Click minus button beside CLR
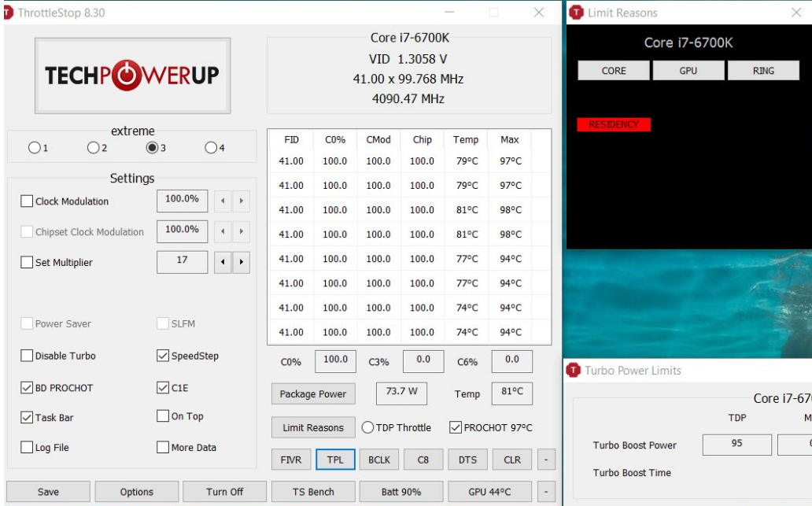Viewport: 812px width, 506px height. point(546,460)
